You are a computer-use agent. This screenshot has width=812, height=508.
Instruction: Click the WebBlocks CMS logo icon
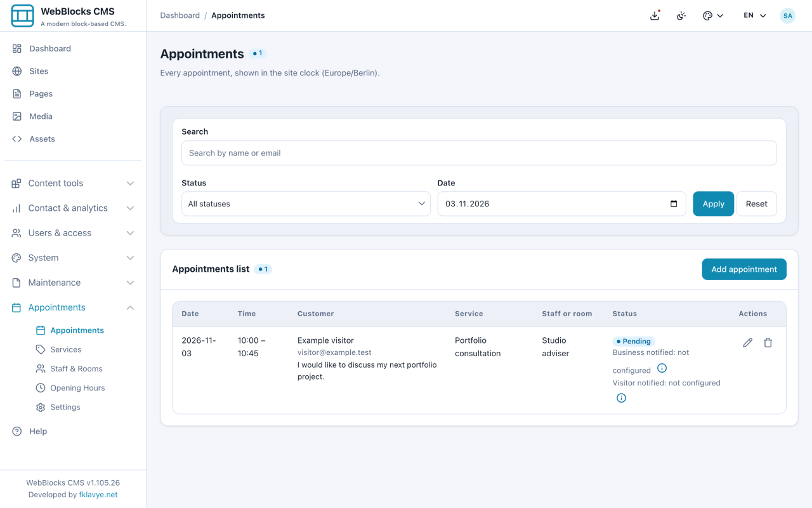pyautogui.click(x=22, y=16)
